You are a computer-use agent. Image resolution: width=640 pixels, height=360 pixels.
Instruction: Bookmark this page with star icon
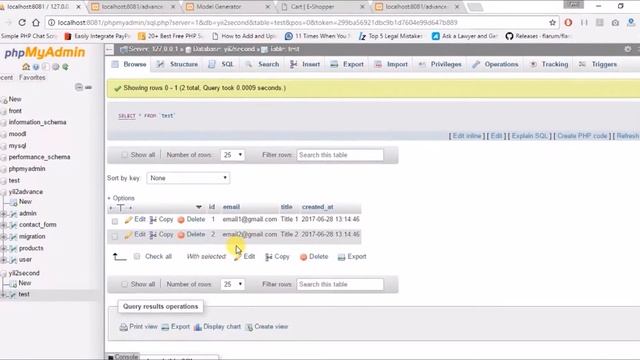(552, 22)
